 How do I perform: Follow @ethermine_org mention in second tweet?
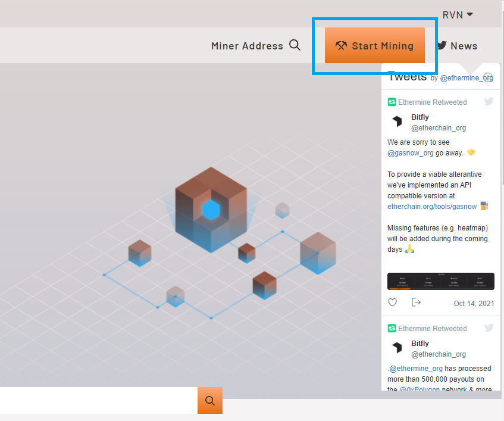[416, 369]
